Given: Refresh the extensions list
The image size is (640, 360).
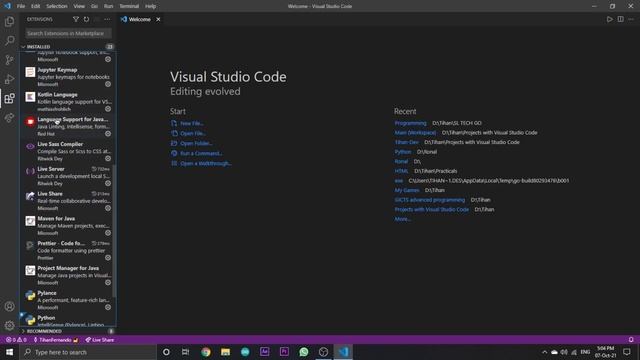Looking at the screenshot, I should [x=86, y=19].
